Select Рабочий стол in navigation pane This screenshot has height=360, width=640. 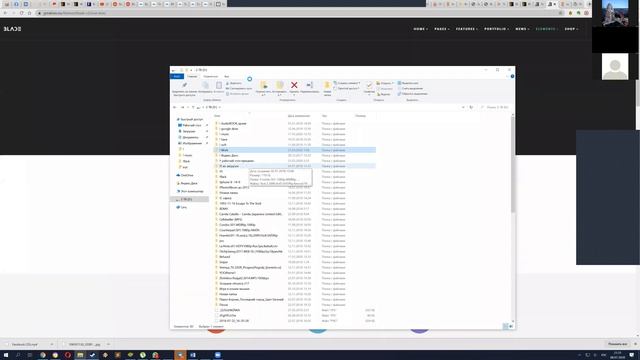(x=190, y=125)
